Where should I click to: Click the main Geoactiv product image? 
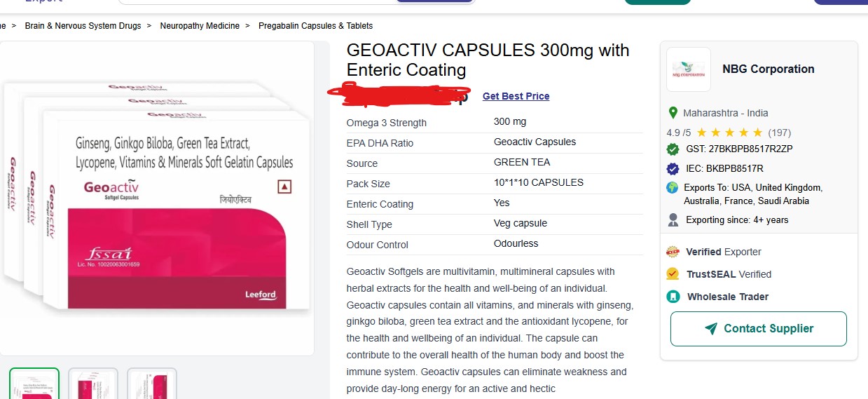tap(156, 196)
